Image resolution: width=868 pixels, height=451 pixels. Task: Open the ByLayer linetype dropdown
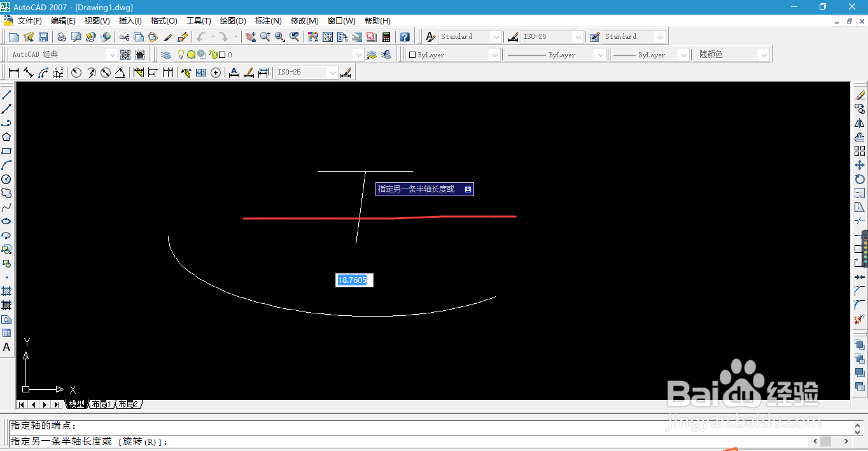coord(600,55)
